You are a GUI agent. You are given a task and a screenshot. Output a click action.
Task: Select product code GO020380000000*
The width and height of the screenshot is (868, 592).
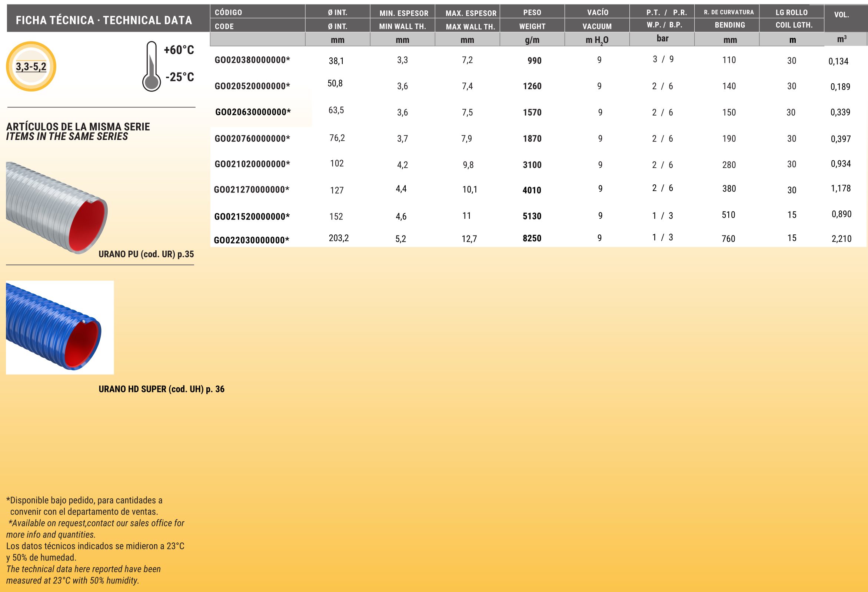(x=252, y=60)
